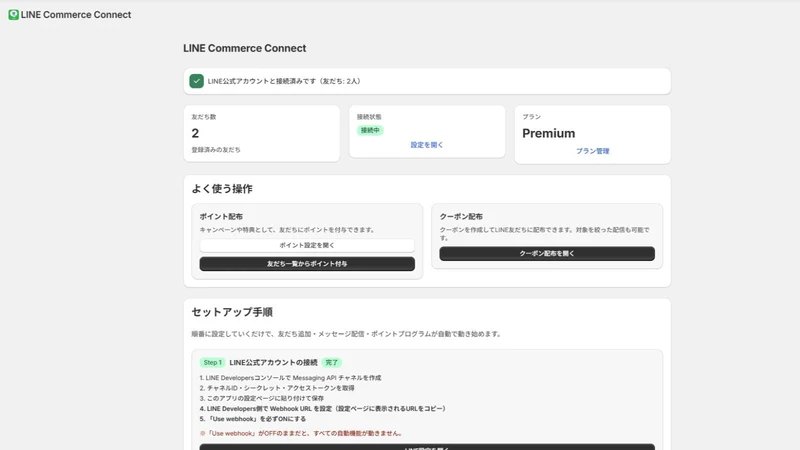Viewport: 800px width, 450px height.
Task: Click the orange warning icon before Use webhook note
Action: coord(203,433)
